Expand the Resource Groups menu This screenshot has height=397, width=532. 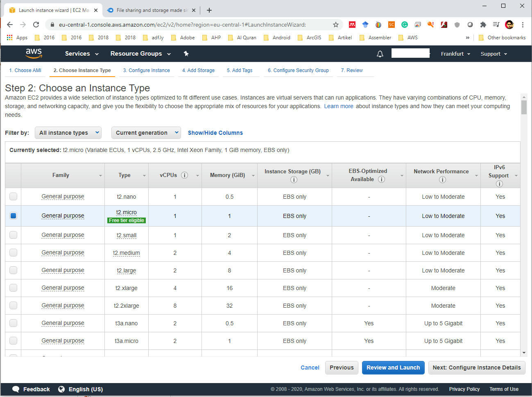pos(140,54)
